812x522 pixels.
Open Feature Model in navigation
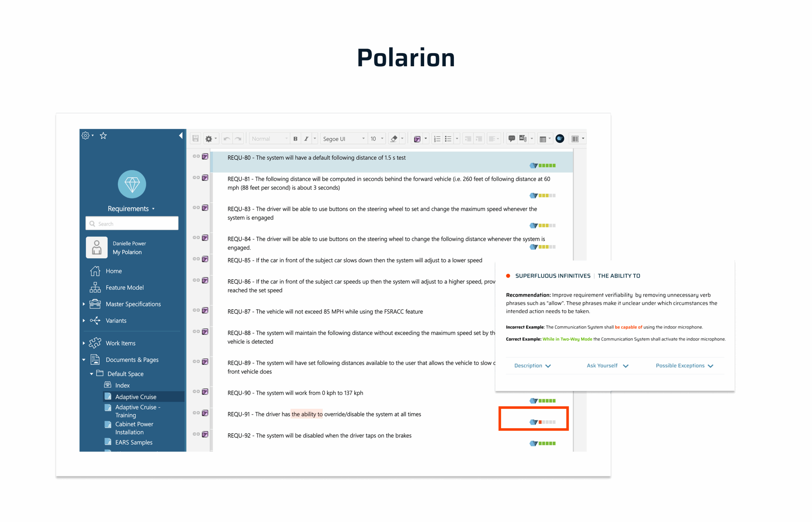click(124, 287)
